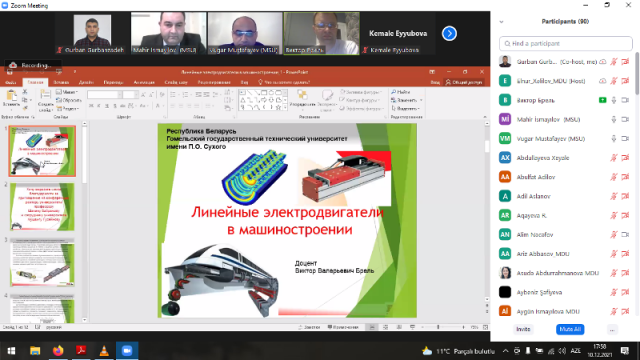Click the Invite button
This screenshot has width=640, height=360.
[523, 329]
